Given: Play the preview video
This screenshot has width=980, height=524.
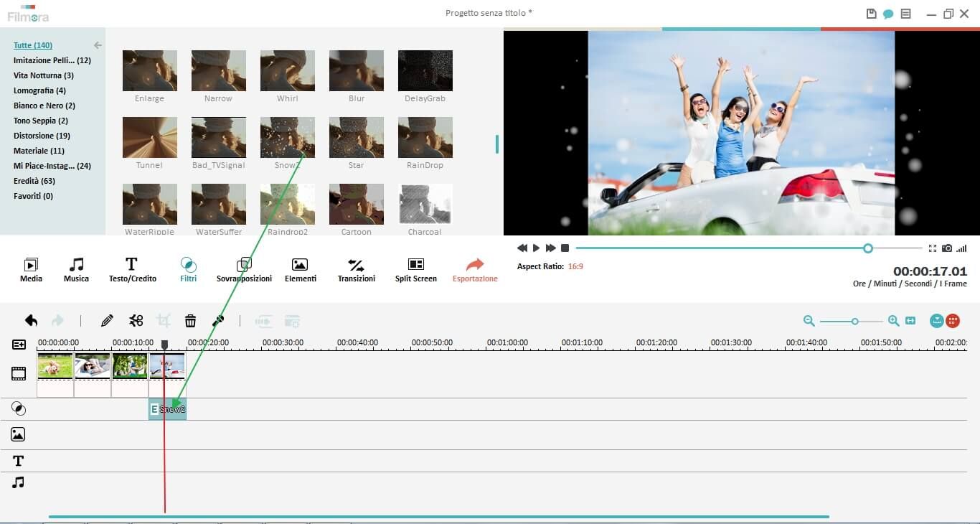Looking at the screenshot, I should click(536, 248).
